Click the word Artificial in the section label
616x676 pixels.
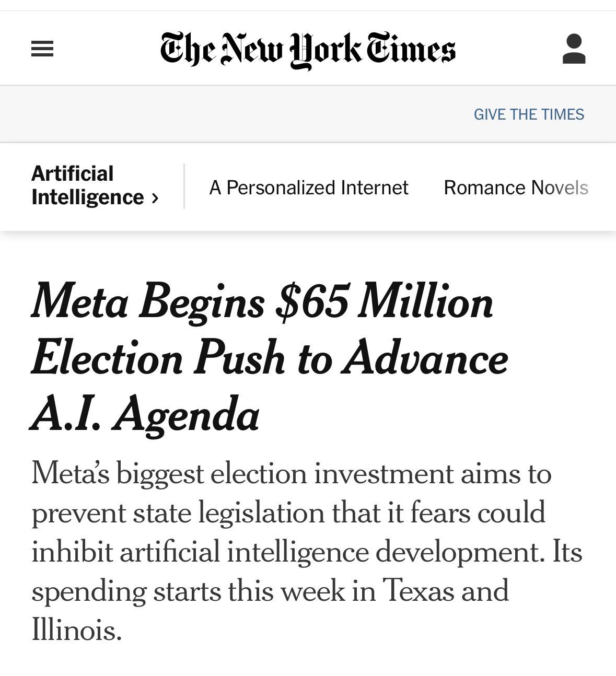click(x=73, y=173)
